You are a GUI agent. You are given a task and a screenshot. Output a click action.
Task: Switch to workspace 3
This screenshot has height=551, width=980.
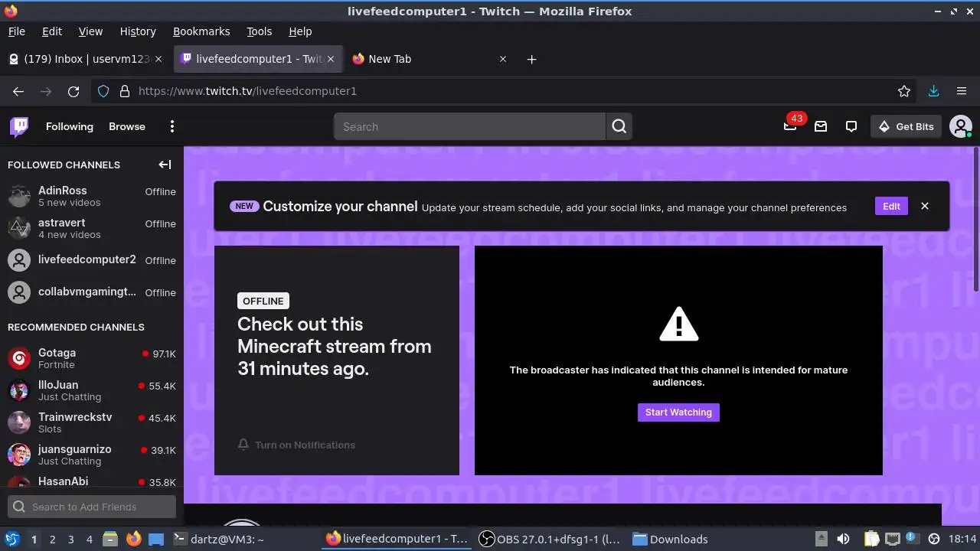click(x=70, y=539)
